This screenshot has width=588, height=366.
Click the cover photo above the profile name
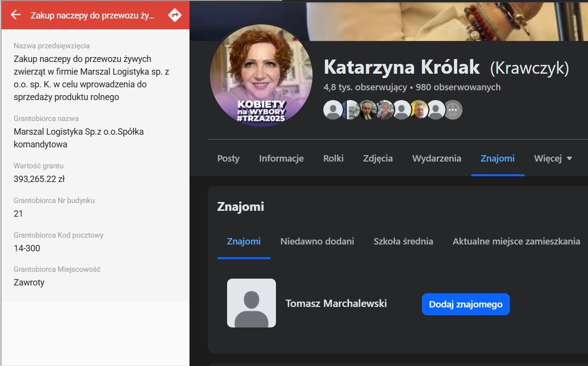pyautogui.click(x=391, y=20)
